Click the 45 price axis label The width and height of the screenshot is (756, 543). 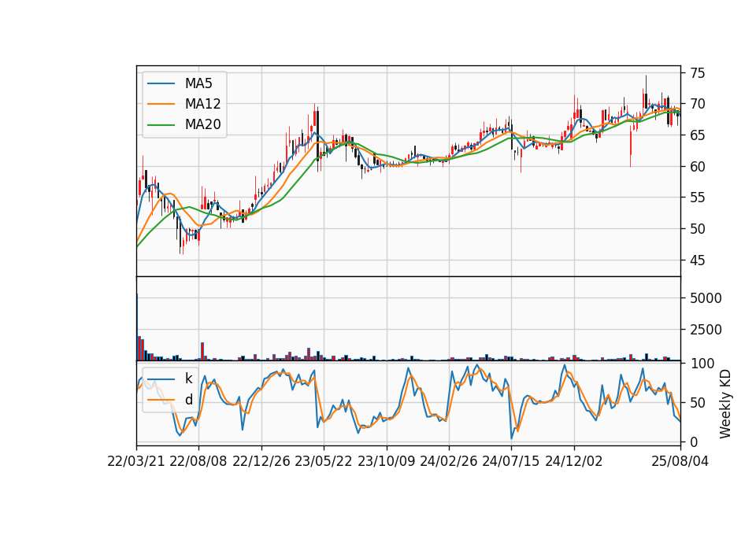pyautogui.click(x=698, y=260)
